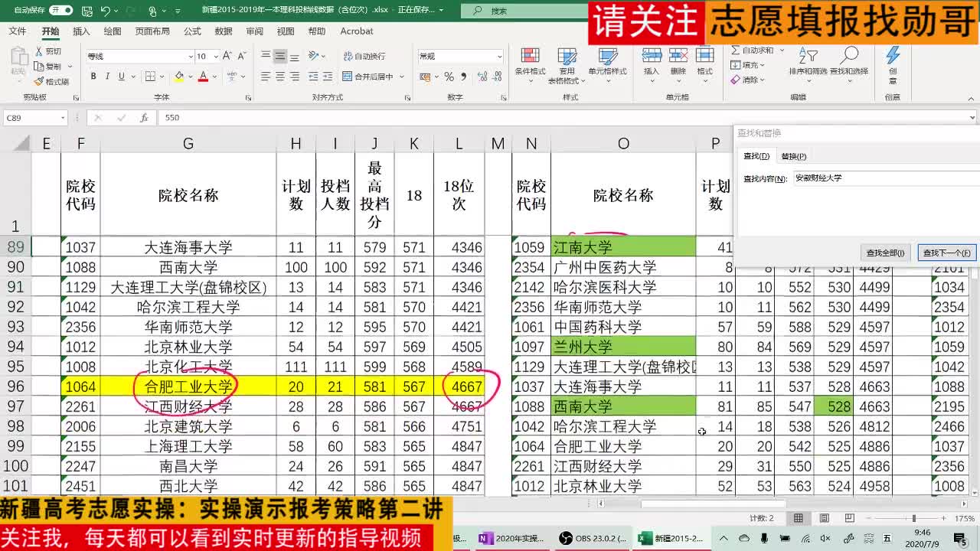Click the 复制 (Copy) icon
The width and height of the screenshot is (980, 551).
[x=39, y=67]
